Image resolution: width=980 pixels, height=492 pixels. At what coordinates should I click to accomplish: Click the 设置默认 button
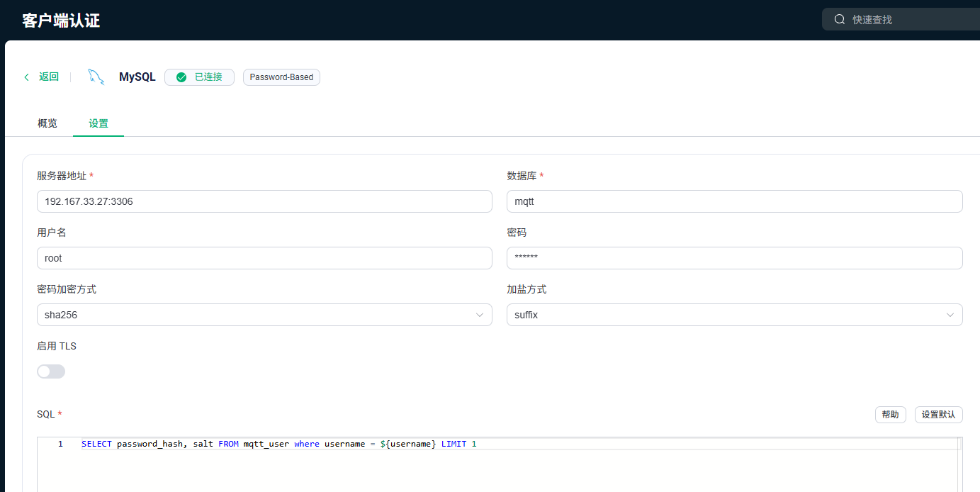click(939, 415)
